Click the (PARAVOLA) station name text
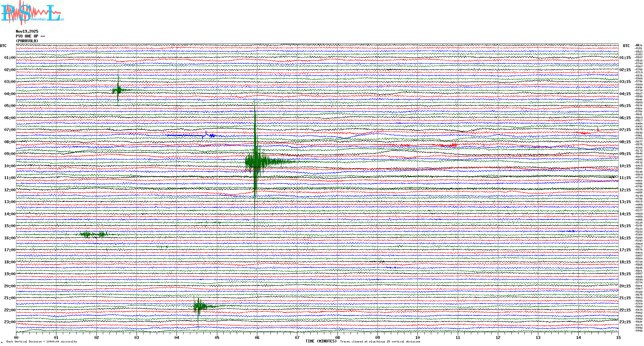This screenshot has height=346, width=644. point(27,41)
